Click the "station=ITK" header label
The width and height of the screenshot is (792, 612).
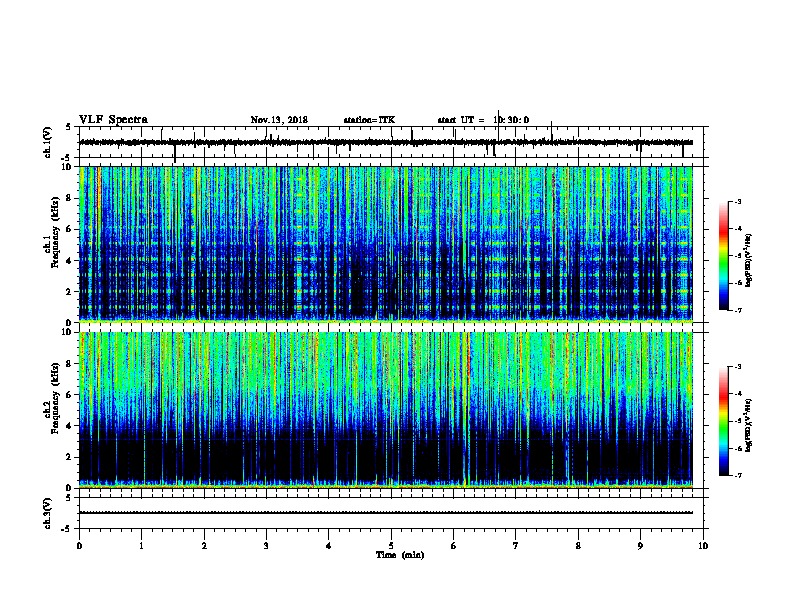pyautogui.click(x=369, y=120)
